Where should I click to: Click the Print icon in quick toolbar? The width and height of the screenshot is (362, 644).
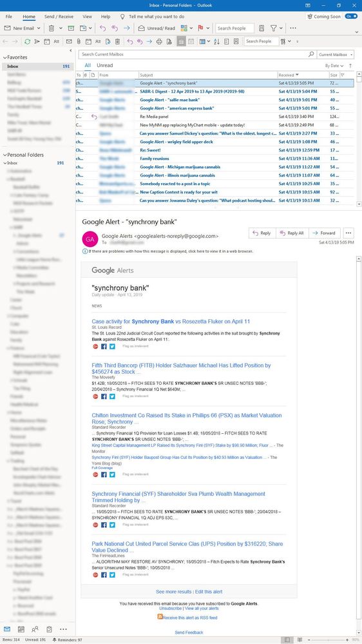(159, 41)
